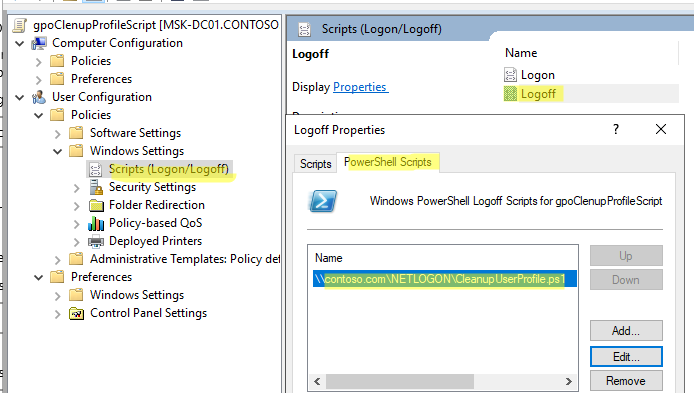Click folder icon of Policies under Computer Configuration
The image size is (694, 393).
point(57,61)
